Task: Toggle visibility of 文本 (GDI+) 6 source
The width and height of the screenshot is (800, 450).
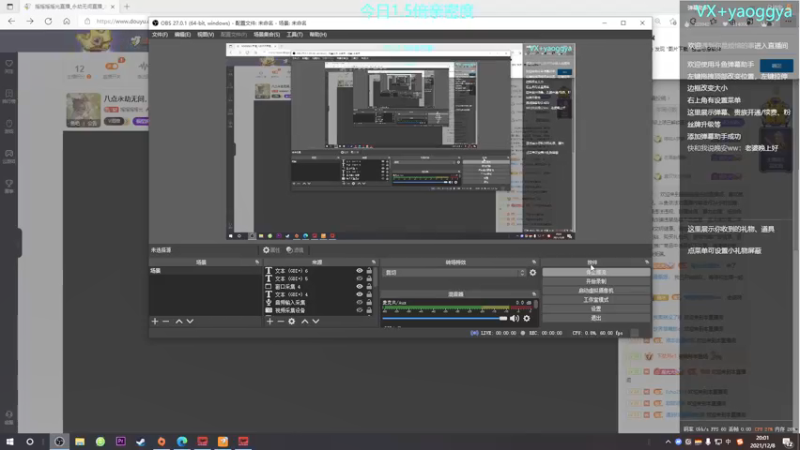Action: (x=360, y=271)
